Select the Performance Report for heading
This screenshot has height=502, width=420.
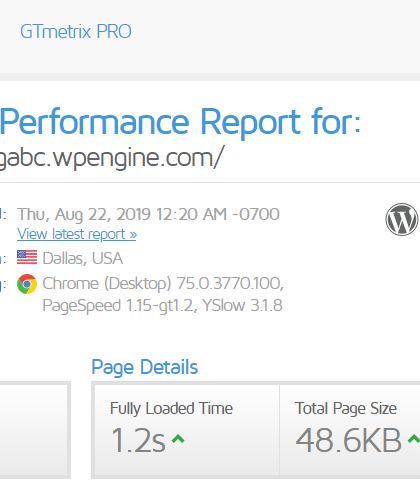click(x=180, y=122)
